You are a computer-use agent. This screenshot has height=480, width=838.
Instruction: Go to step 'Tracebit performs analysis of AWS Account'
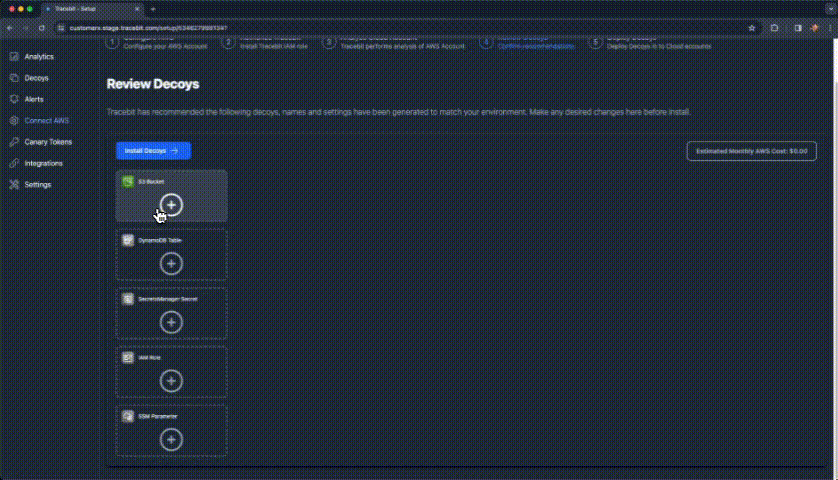tap(402, 47)
